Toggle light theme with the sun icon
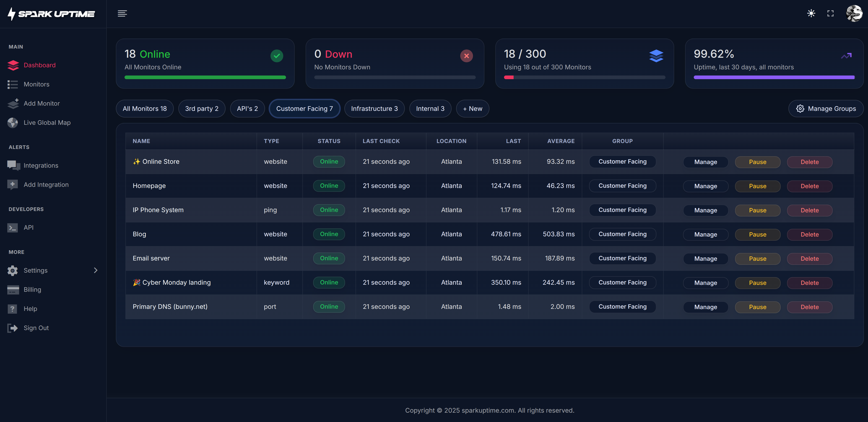This screenshot has width=868, height=422. click(811, 13)
